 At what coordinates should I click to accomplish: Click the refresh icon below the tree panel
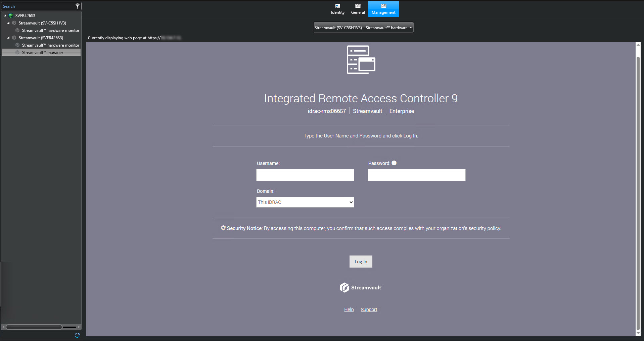tap(77, 335)
